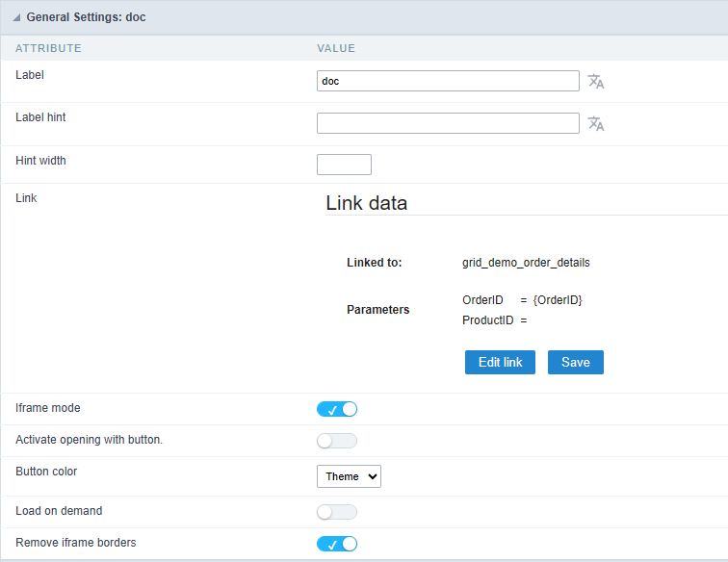Disable the Iframe mode toggle

pos(337,409)
